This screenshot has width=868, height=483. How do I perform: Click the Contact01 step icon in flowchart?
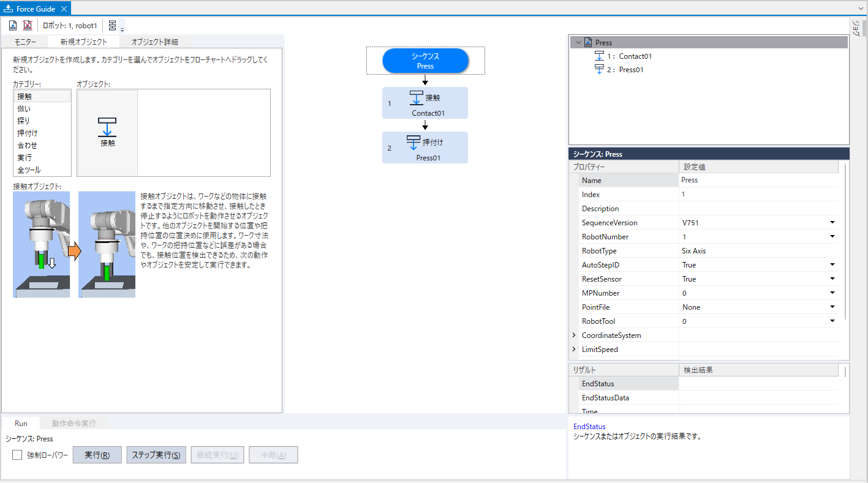tap(417, 98)
